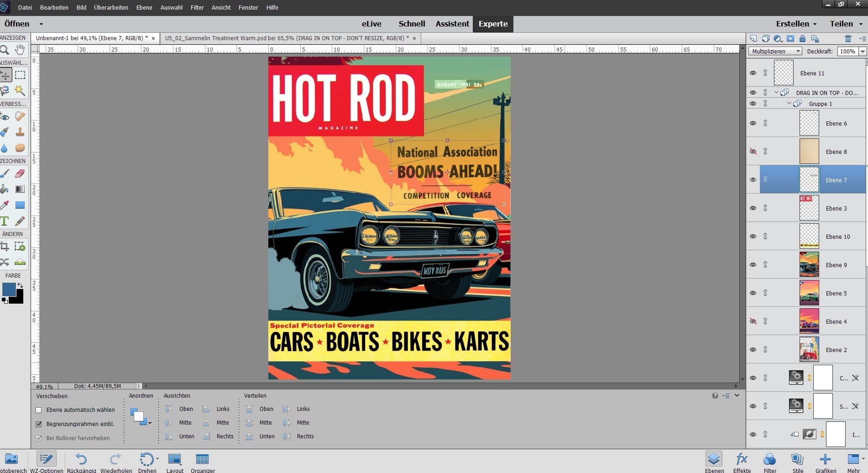Select the Pencil tool
This screenshot has width=868, height=473.
coord(20,221)
